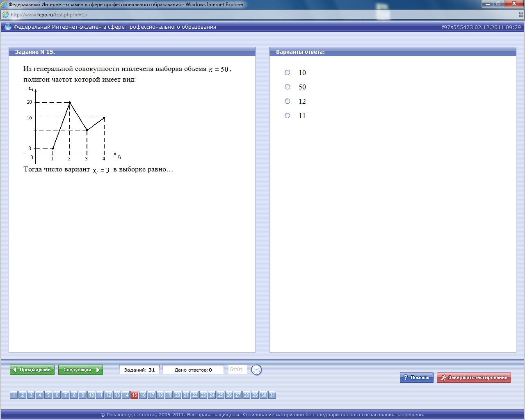Viewport: 525px width, 420px height.
Task: Click the exam globe logo icon
Action: [x=7, y=27]
